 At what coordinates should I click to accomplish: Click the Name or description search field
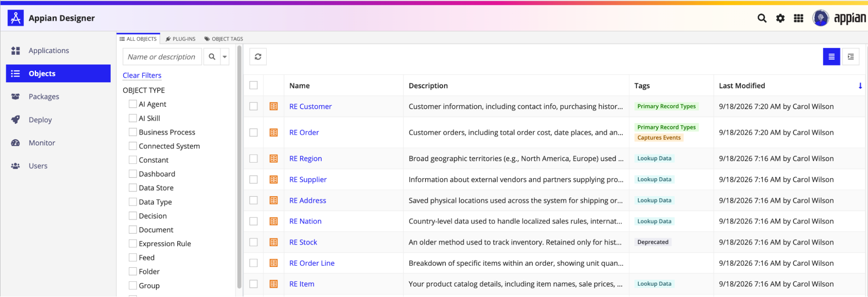pos(163,57)
